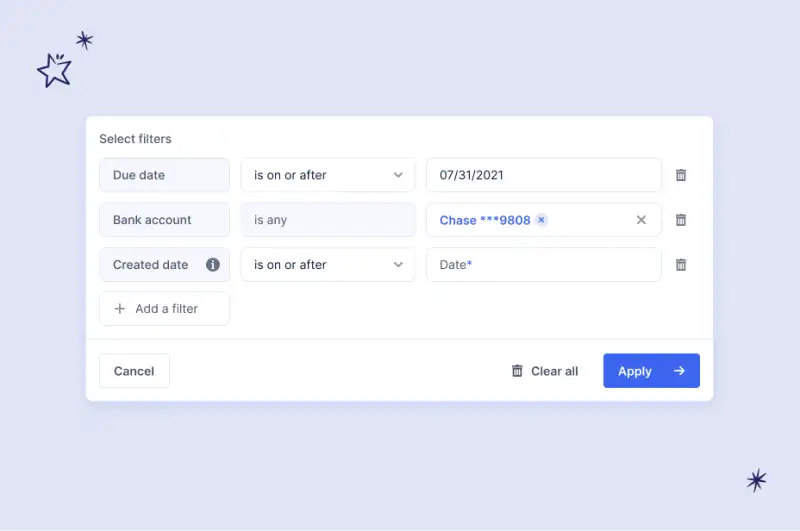Click the "is any" condition field
This screenshot has width=800, height=531.
pyautogui.click(x=327, y=220)
